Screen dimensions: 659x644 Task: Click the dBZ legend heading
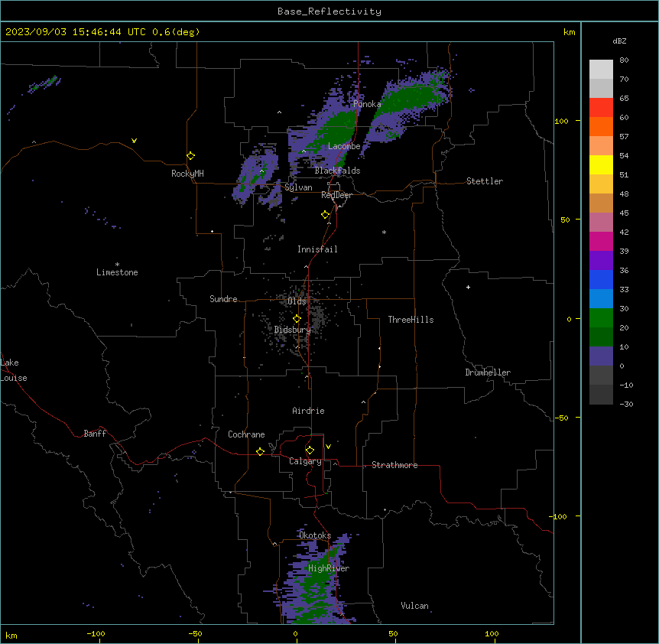(619, 41)
